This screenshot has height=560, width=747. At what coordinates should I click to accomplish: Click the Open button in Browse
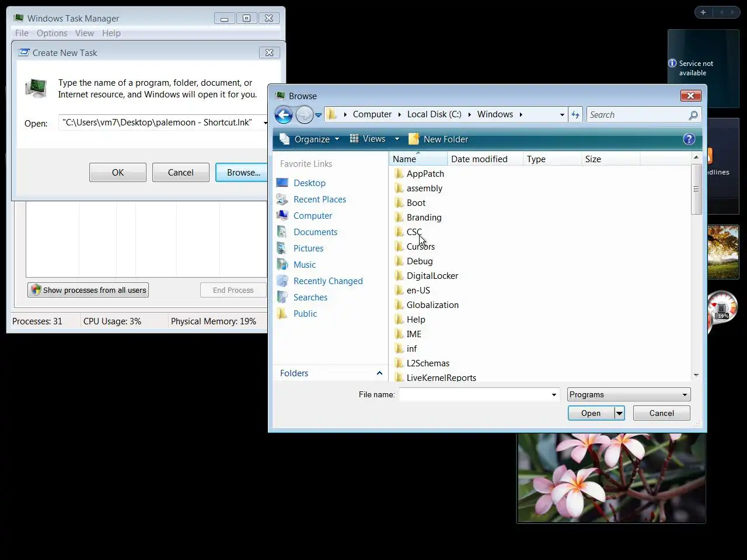pos(591,413)
